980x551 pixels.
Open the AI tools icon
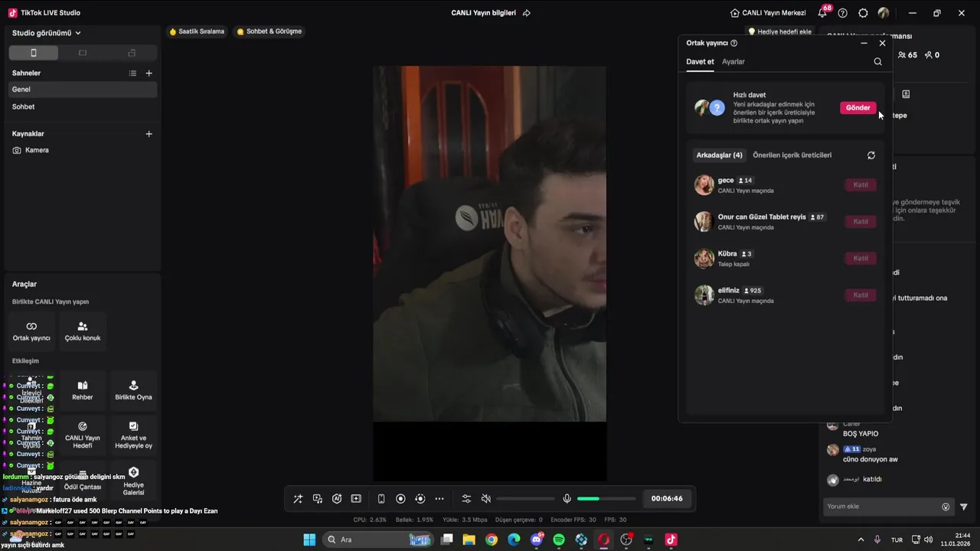click(x=337, y=499)
